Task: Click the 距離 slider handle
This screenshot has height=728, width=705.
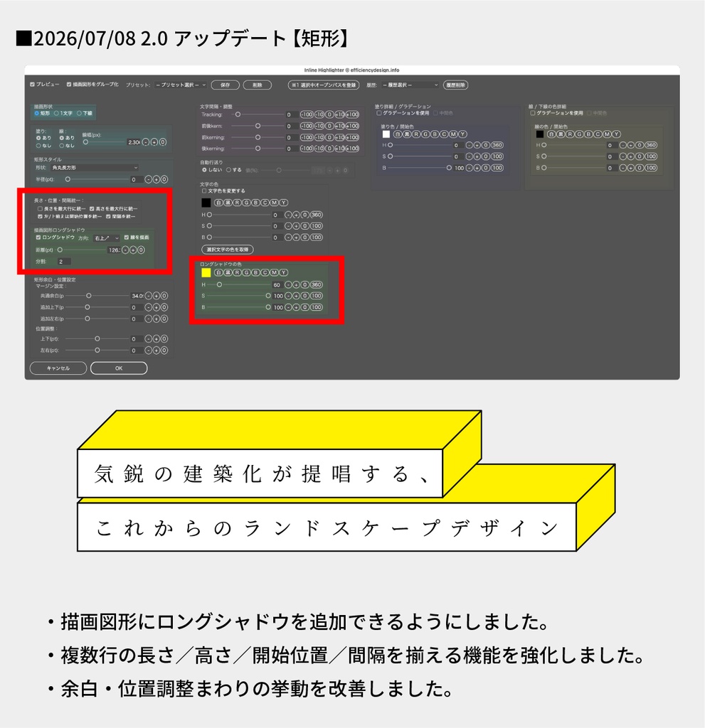Action: pyautogui.click(x=60, y=250)
